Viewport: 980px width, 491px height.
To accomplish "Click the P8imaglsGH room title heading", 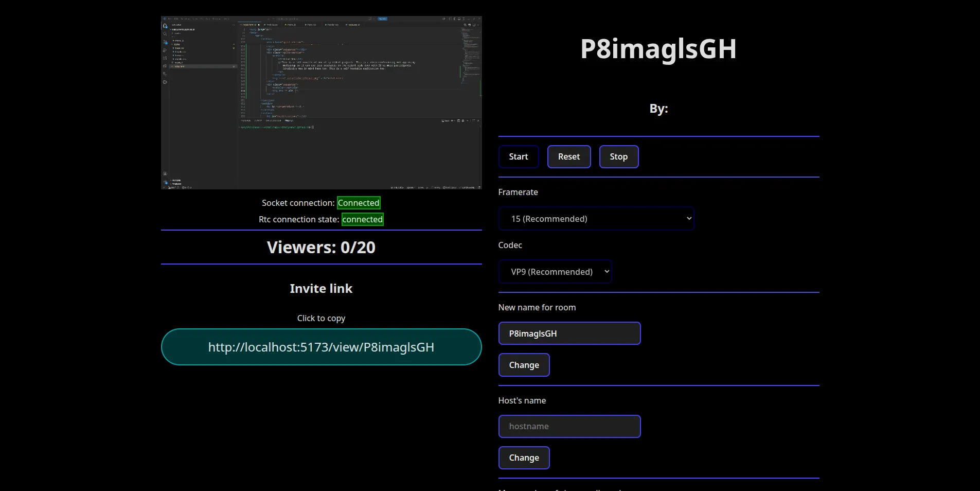I will (658, 49).
